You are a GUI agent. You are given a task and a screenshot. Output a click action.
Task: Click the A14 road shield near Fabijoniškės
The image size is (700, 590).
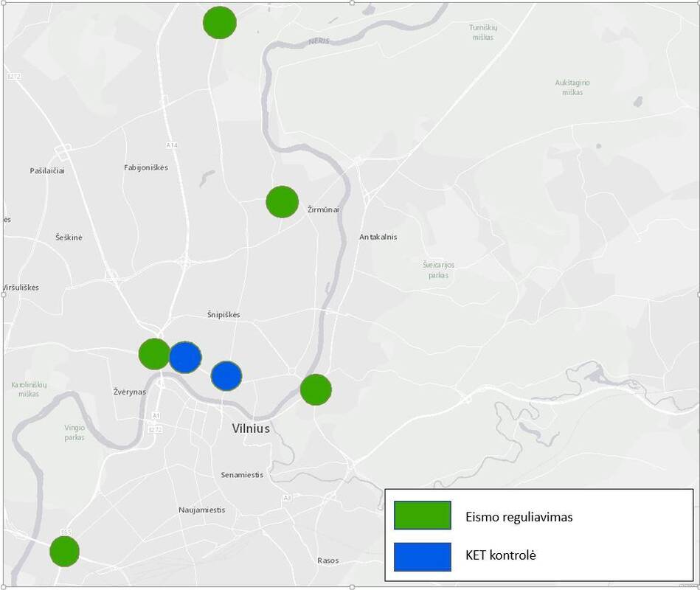pyautogui.click(x=172, y=145)
